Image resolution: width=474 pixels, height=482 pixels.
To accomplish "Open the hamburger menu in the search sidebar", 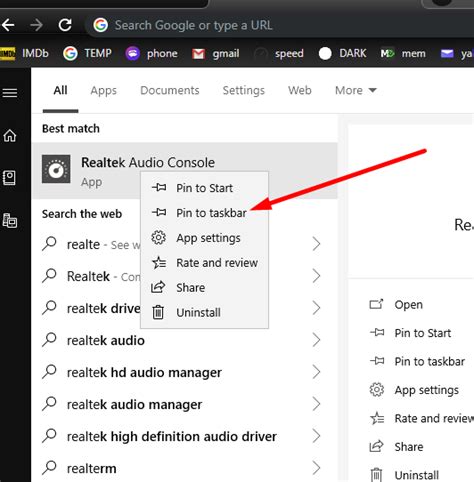I will click(10, 93).
